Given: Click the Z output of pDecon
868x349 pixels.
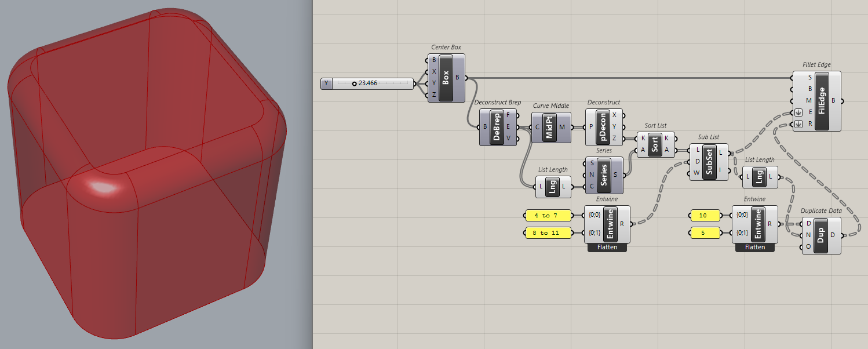Looking at the screenshot, I should 615,139.
